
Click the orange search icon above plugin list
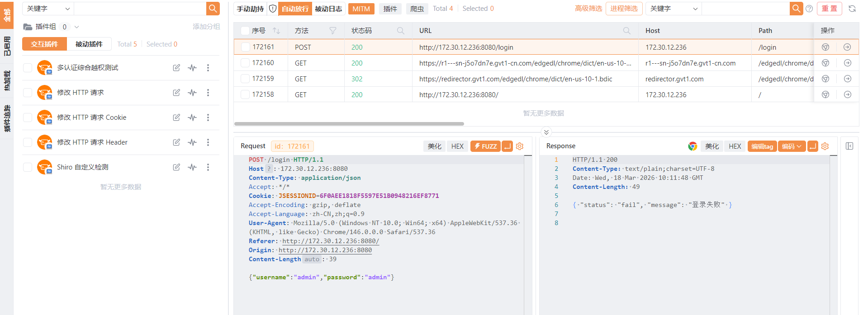coord(213,9)
